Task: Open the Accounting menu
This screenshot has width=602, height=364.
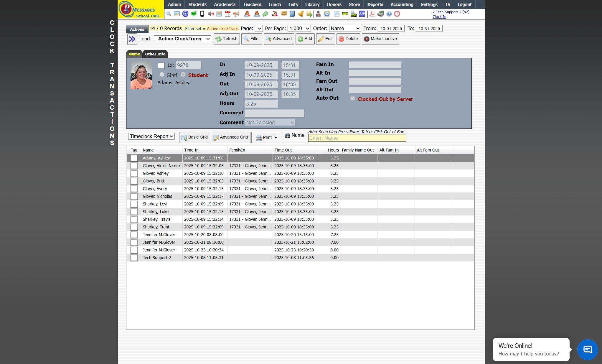Action: (402, 4)
